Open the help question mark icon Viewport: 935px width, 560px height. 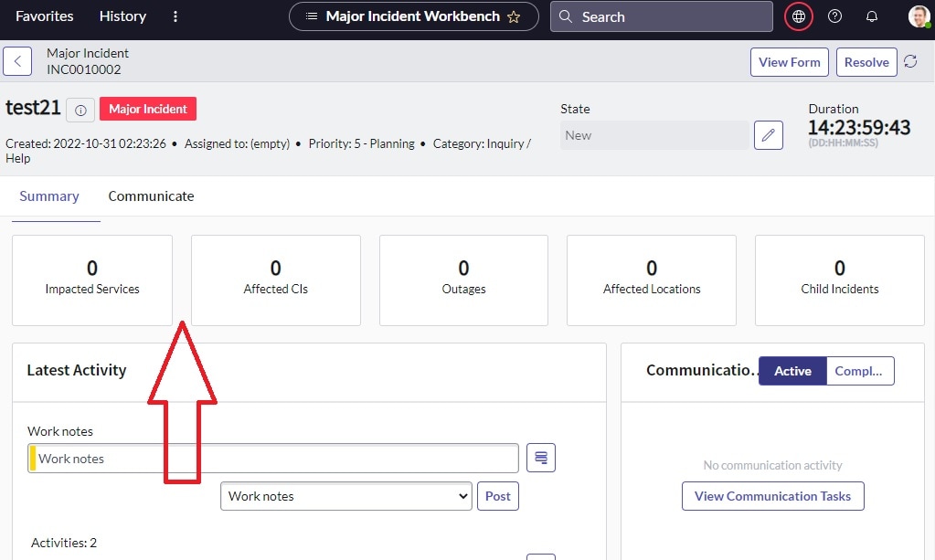(834, 16)
